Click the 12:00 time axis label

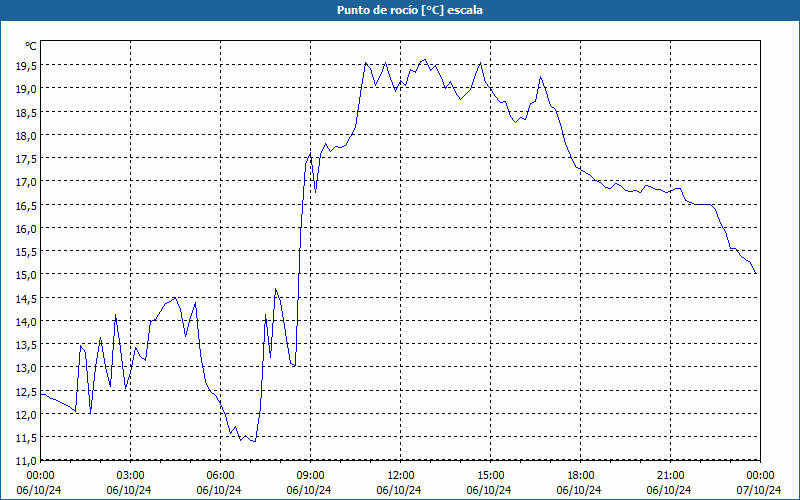(401, 476)
